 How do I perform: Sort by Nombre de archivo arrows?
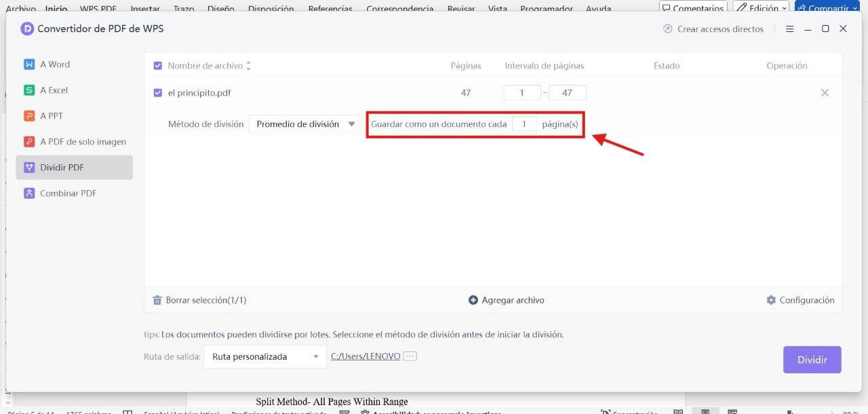click(x=248, y=66)
